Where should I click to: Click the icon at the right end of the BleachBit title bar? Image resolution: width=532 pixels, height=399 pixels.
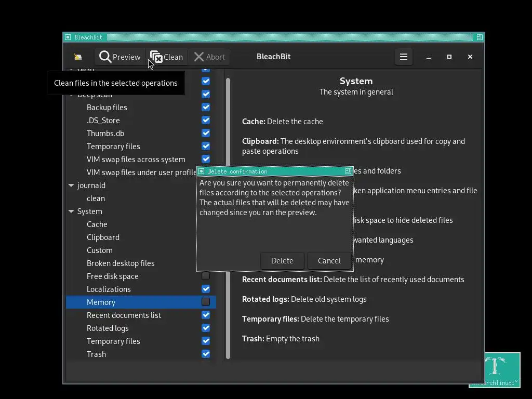[x=480, y=37]
